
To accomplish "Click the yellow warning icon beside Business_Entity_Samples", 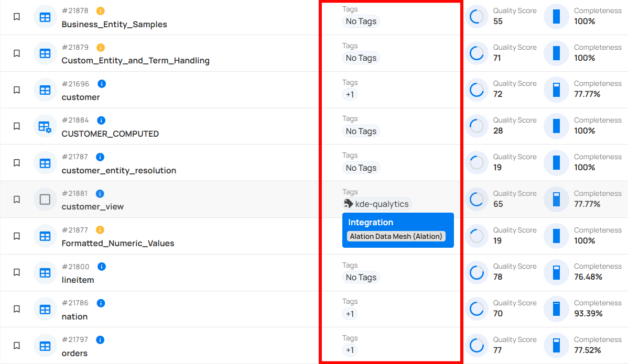I will [100, 10].
